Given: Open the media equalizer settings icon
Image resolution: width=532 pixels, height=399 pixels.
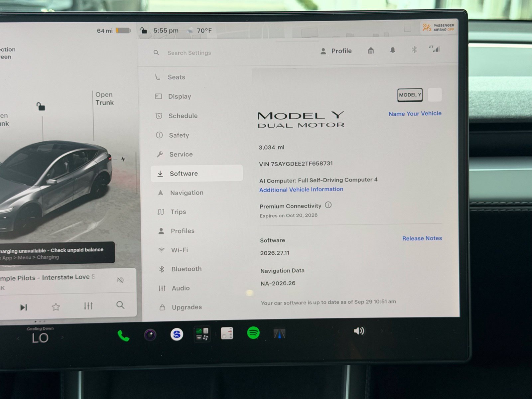Looking at the screenshot, I should click(x=88, y=306).
